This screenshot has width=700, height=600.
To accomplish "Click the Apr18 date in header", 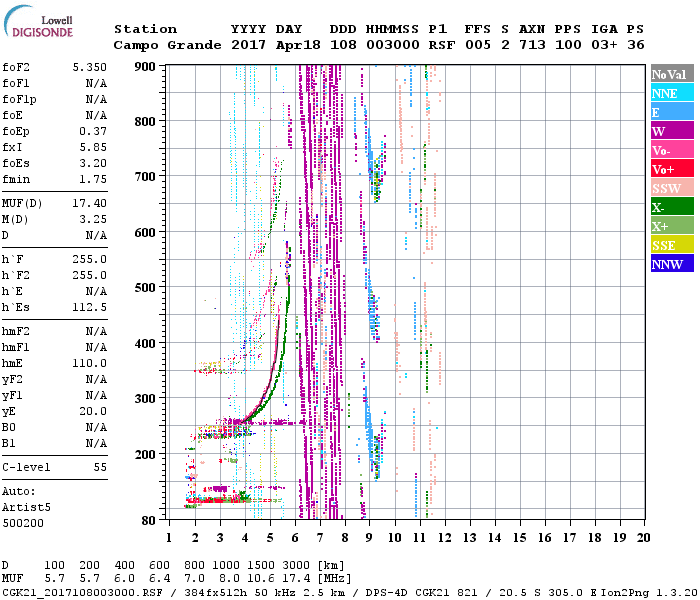I will click(x=298, y=45).
